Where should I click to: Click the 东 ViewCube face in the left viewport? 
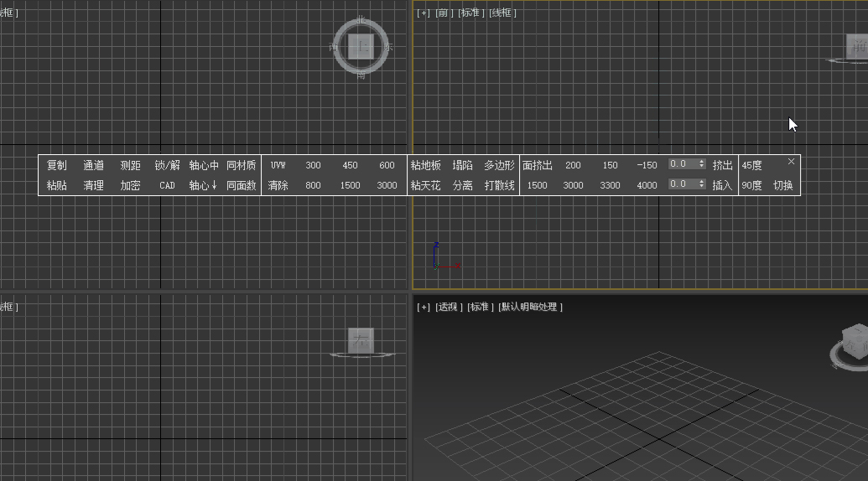click(361, 340)
